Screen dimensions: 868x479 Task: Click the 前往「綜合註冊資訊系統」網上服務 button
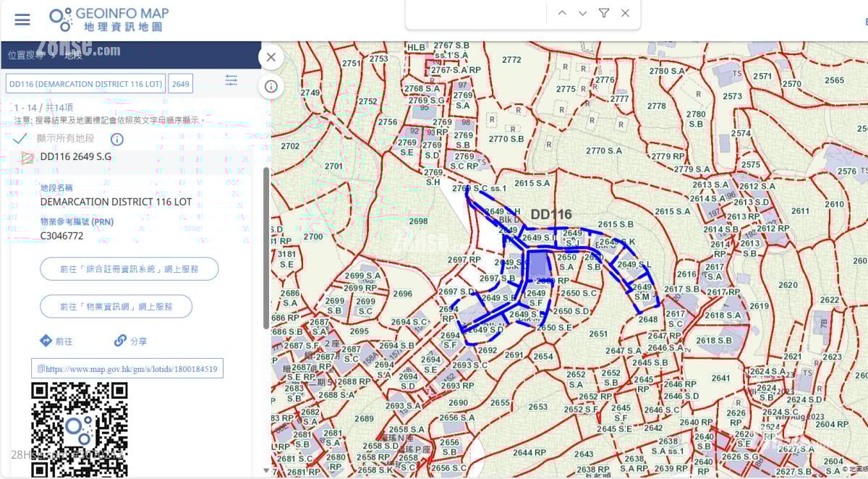coord(129,269)
